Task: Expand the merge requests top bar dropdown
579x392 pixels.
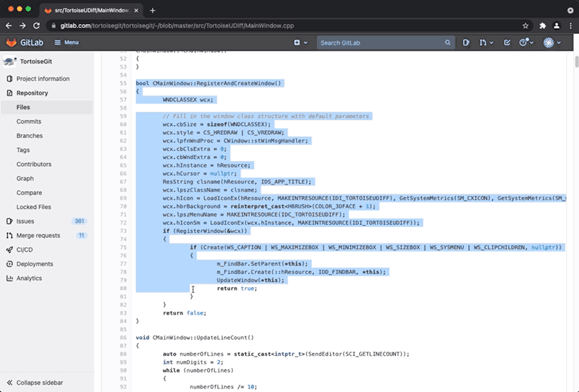Action: (486, 43)
